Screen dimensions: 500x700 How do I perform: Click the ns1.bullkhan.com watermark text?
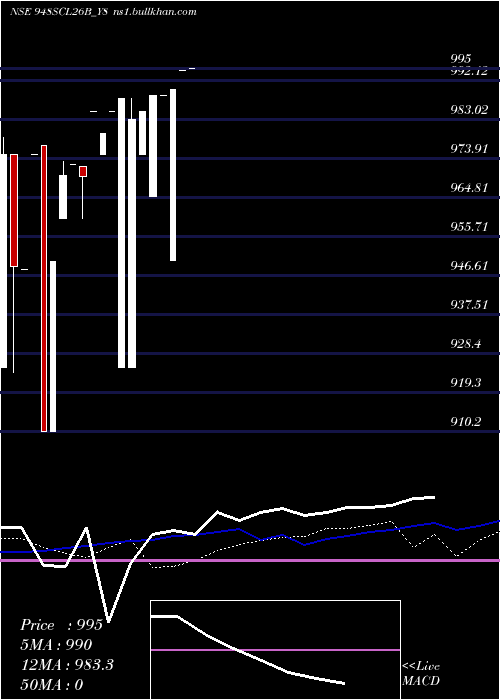tap(154, 12)
